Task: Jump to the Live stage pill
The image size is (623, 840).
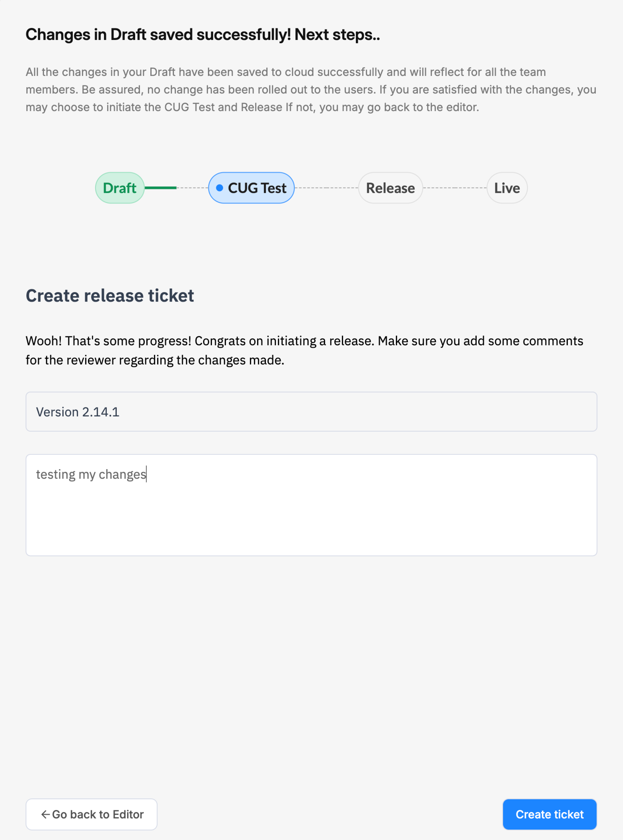Action: pyautogui.click(x=507, y=188)
